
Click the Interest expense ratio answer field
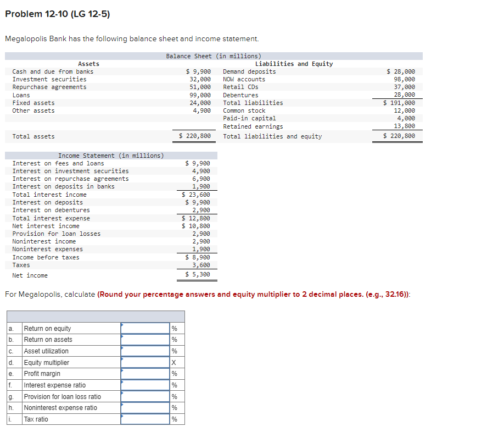coord(145,385)
